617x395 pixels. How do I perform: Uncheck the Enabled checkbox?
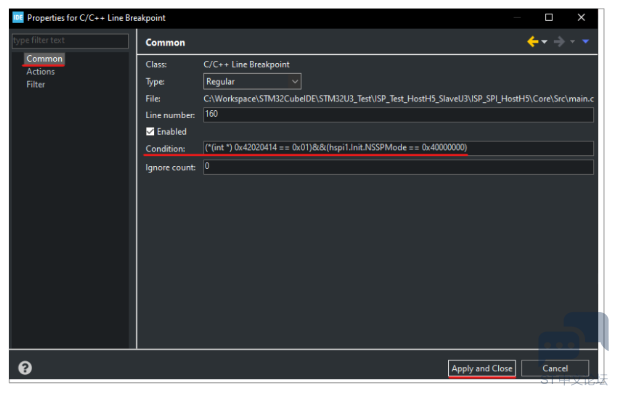click(150, 131)
